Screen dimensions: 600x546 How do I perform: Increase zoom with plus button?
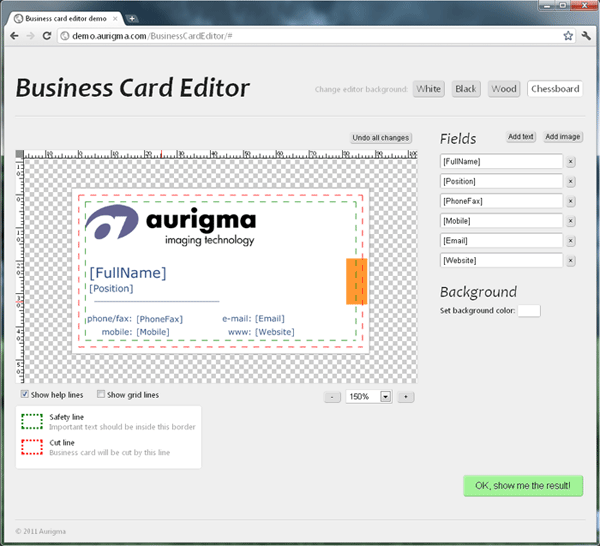[406, 397]
